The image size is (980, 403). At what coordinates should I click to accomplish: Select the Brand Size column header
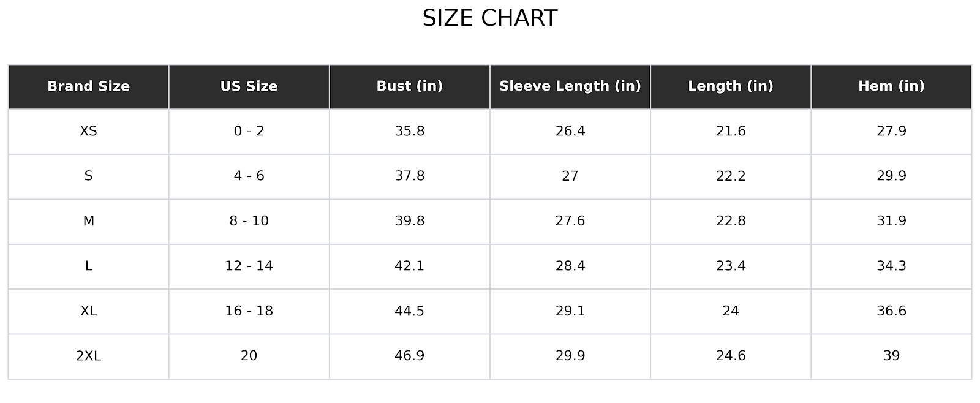[x=88, y=86]
